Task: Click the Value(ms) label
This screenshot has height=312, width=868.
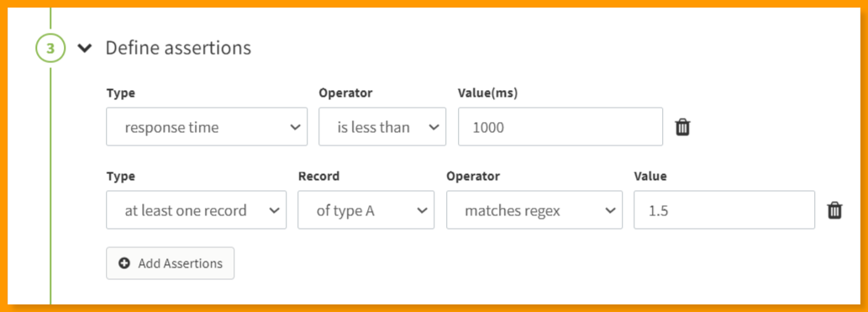Action: coord(488,93)
